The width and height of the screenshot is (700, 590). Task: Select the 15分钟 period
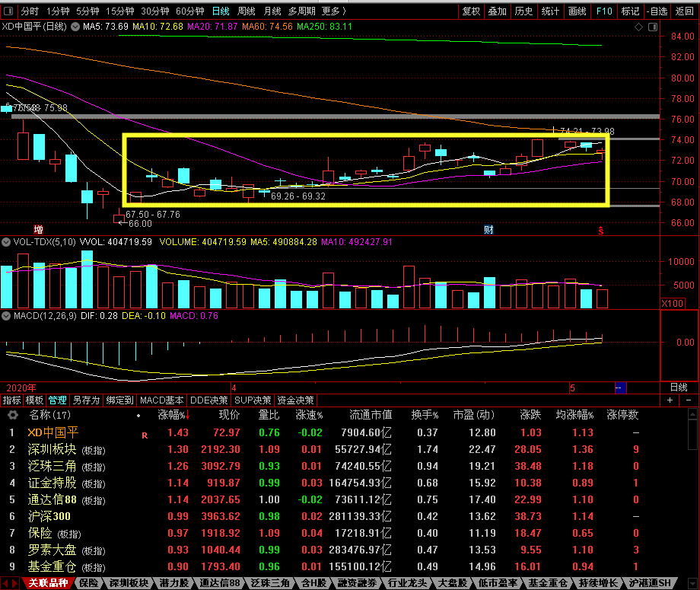click(120, 11)
